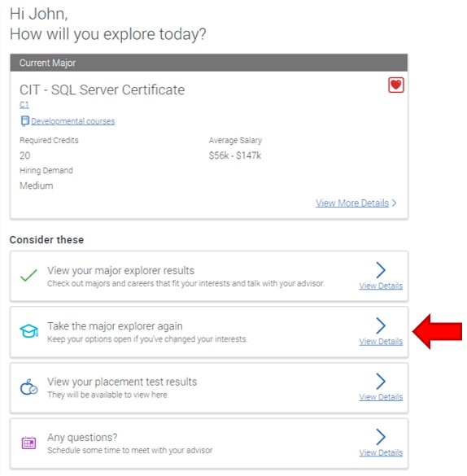The height and width of the screenshot is (476, 467).
Task: Expand the chevron on major explorer results card
Action: pyautogui.click(x=381, y=270)
